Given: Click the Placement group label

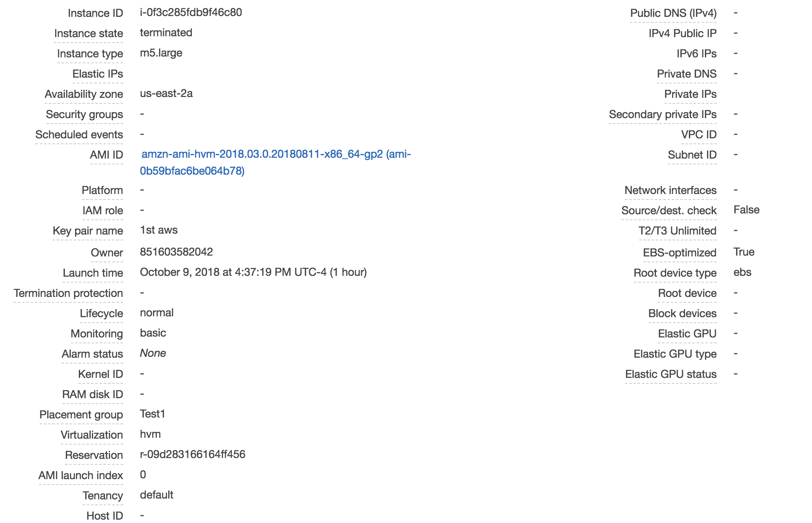Looking at the screenshot, I should tap(81, 415).
